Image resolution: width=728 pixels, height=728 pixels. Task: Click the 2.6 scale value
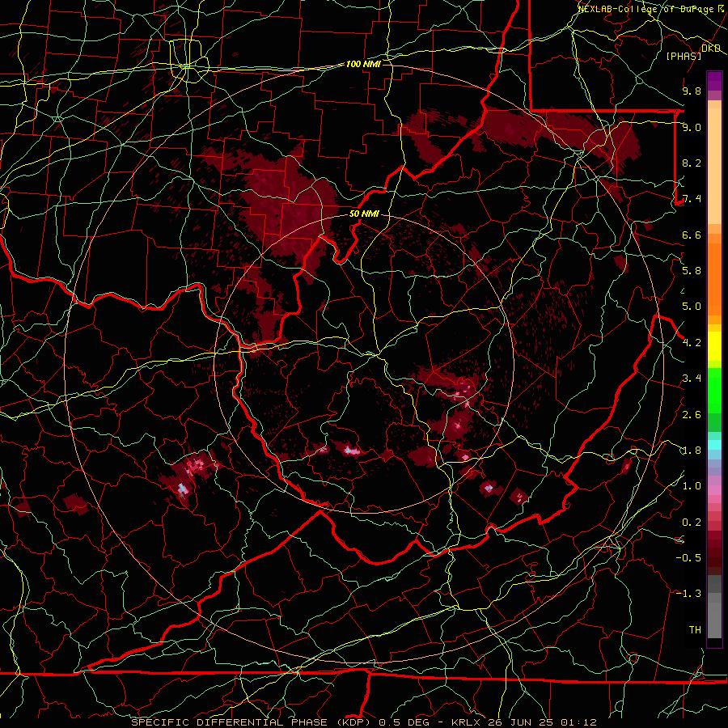tap(692, 415)
